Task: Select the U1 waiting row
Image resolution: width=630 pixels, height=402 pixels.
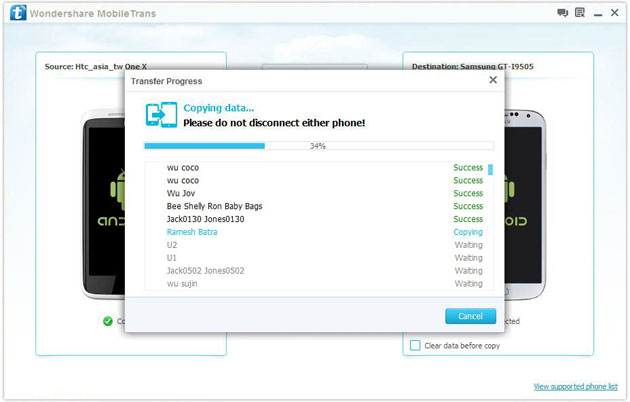Action: [319, 257]
